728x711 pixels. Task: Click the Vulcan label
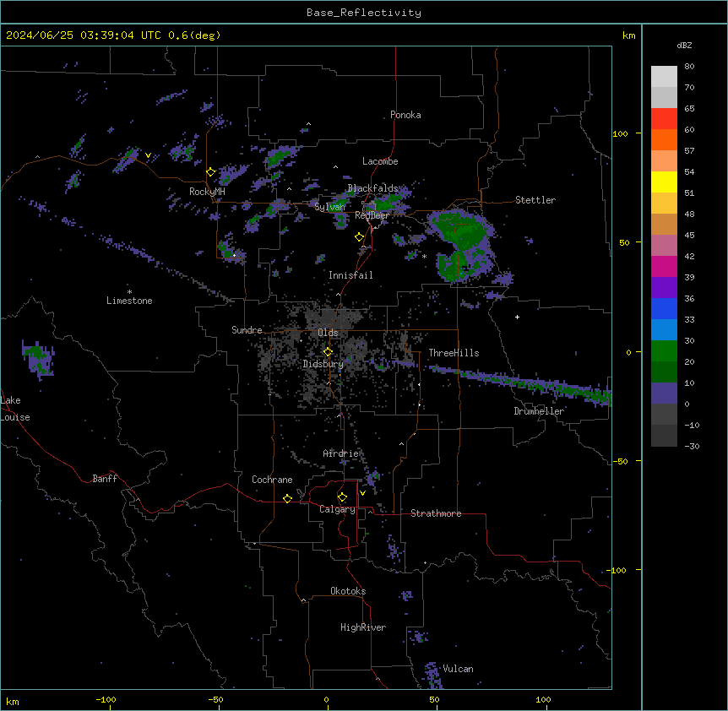coord(458,669)
